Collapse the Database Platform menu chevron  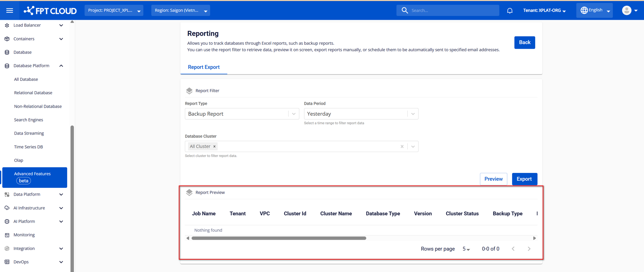tap(61, 66)
